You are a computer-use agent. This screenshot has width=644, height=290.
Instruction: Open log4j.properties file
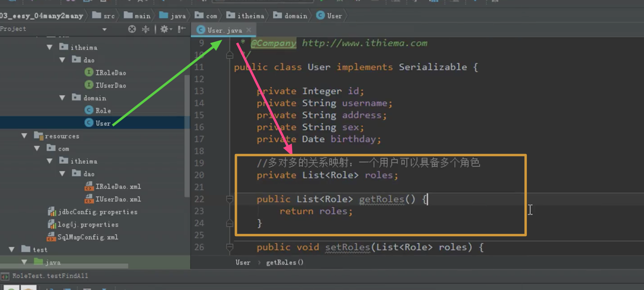(x=88, y=225)
